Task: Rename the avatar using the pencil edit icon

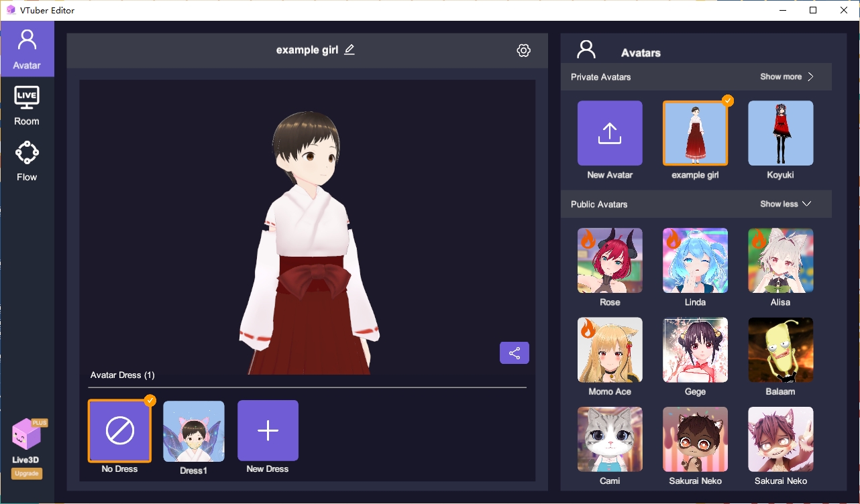Action: tap(349, 49)
